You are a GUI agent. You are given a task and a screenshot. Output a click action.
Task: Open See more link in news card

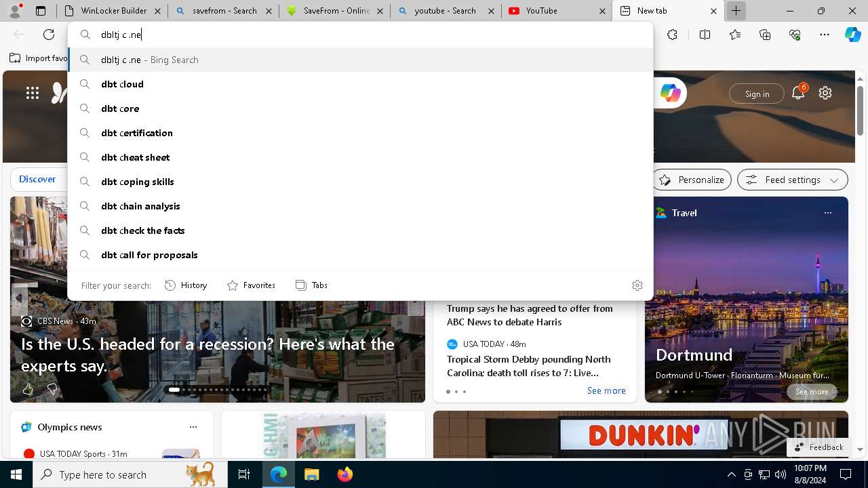pos(606,391)
